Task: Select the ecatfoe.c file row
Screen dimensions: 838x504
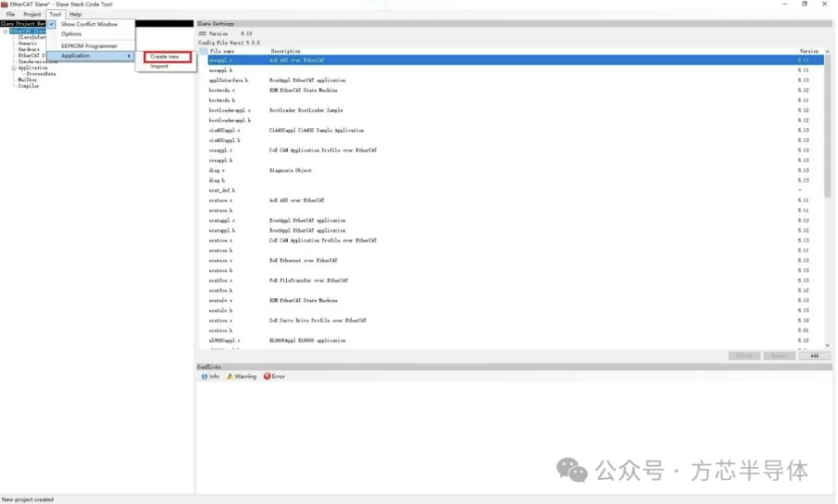Action: (x=516, y=280)
